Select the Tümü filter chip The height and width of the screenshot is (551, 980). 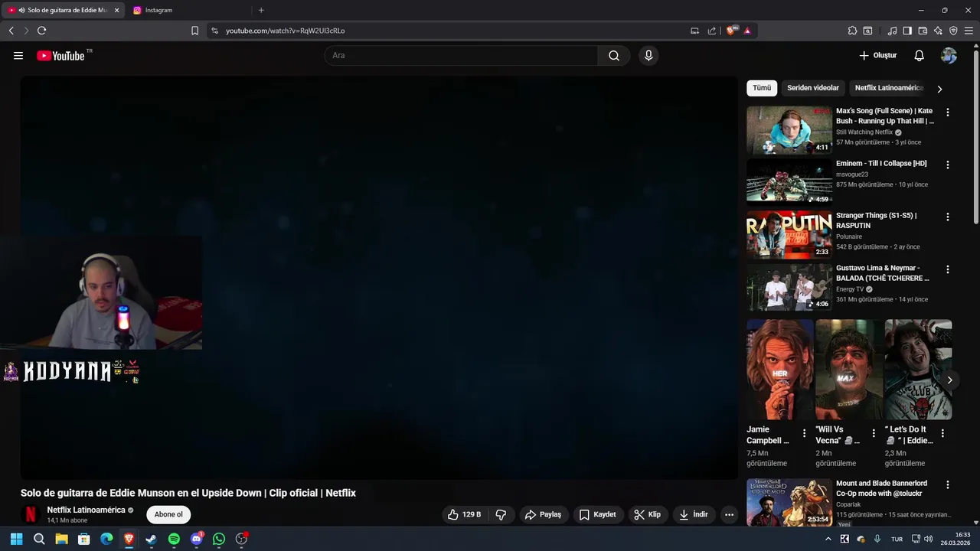pyautogui.click(x=762, y=88)
